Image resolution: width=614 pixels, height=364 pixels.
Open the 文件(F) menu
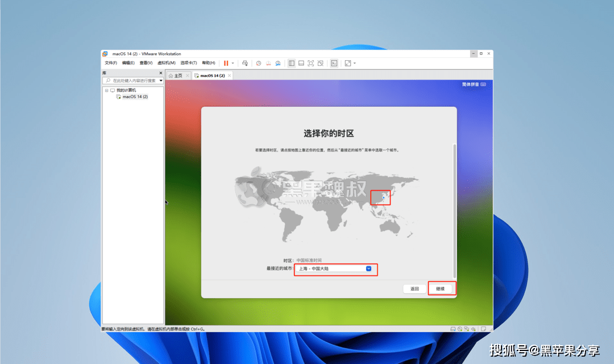[x=111, y=63]
